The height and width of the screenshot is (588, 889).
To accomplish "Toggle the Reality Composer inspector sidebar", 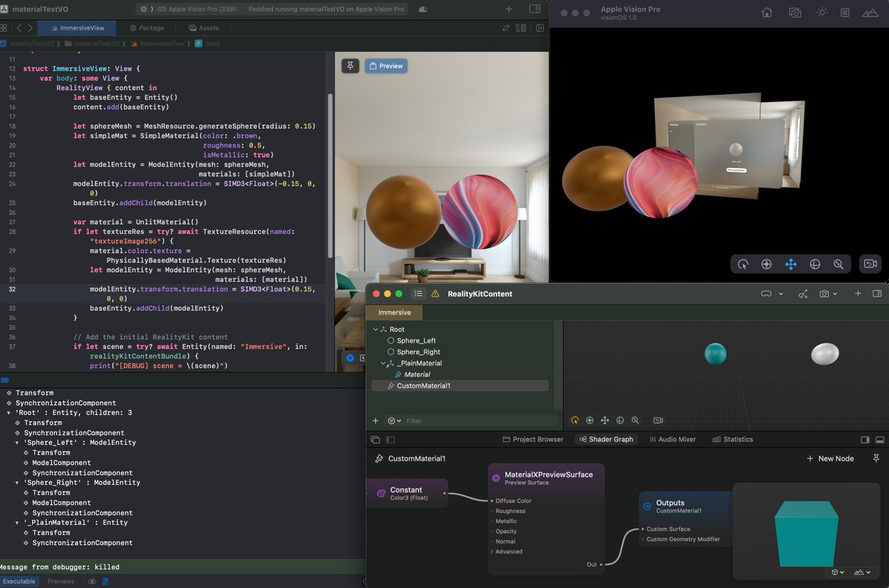I will click(x=878, y=294).
